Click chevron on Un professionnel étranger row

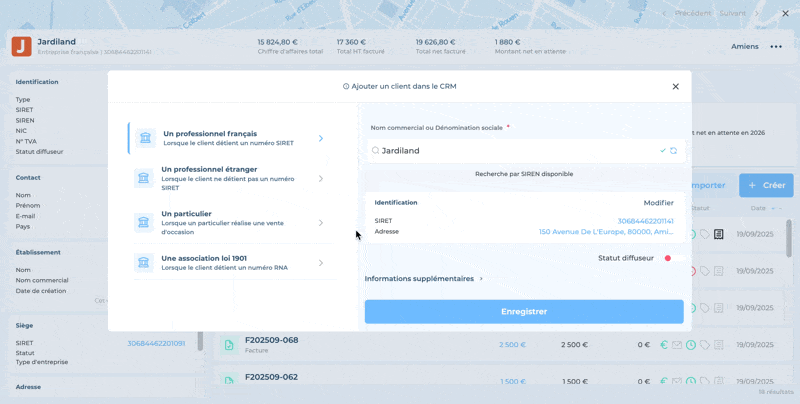coord(321,179)
